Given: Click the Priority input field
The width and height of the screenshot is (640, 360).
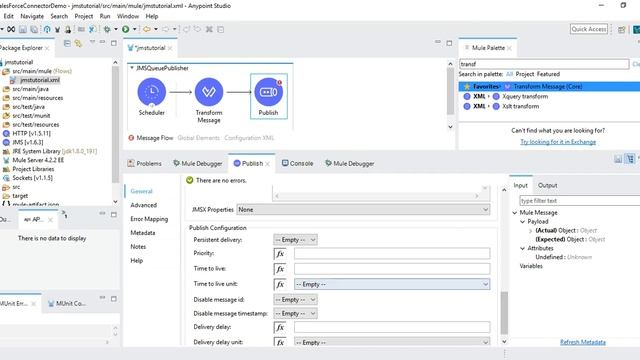Looking at the screenshot, I should (392, 253).
